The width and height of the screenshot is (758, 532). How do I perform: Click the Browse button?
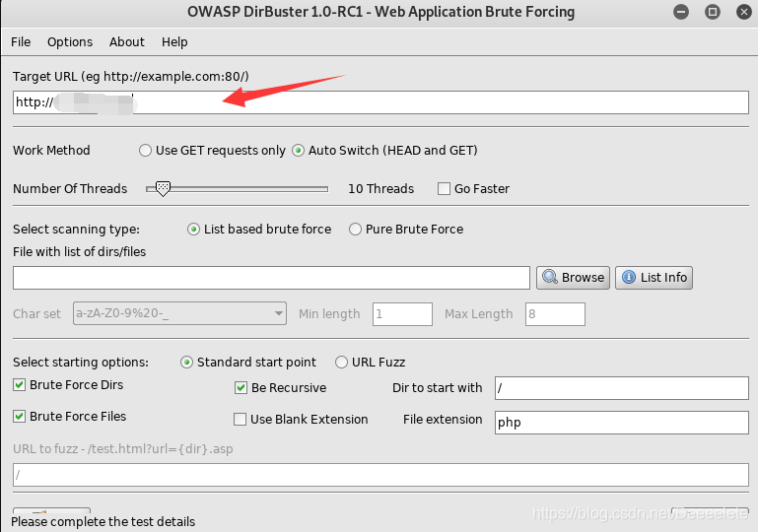pyautogui.click(x=573, y=278)
